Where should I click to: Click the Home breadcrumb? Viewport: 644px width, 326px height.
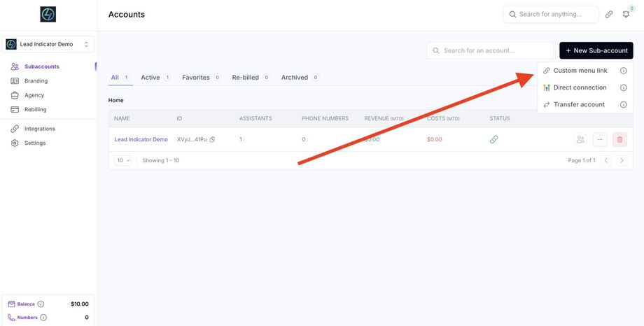pos(115,100)
